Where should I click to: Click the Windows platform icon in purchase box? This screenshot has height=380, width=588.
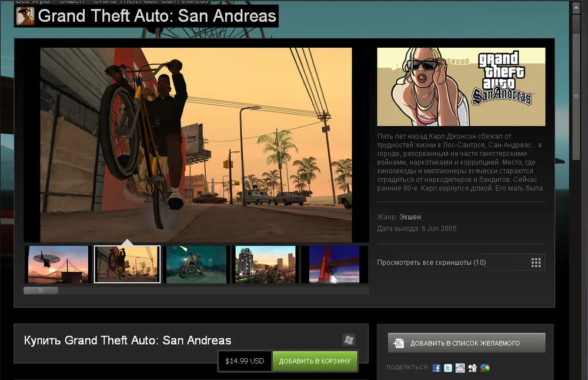pos(349,340)
